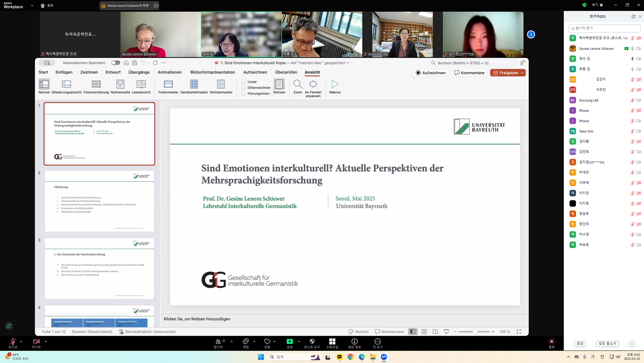Viewport: 644px width, 363px height.
Task: Select Normal view in PowerPoint ribbon
Action: (x=44, y=86)
